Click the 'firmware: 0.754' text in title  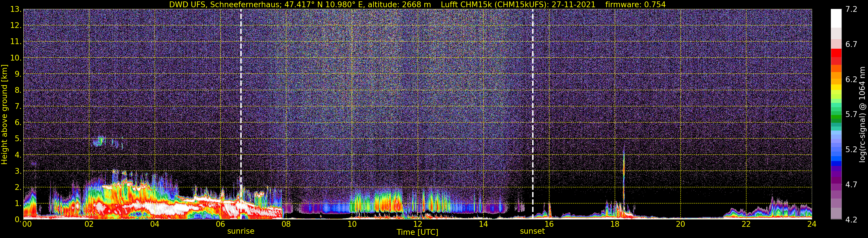[636, 4]
